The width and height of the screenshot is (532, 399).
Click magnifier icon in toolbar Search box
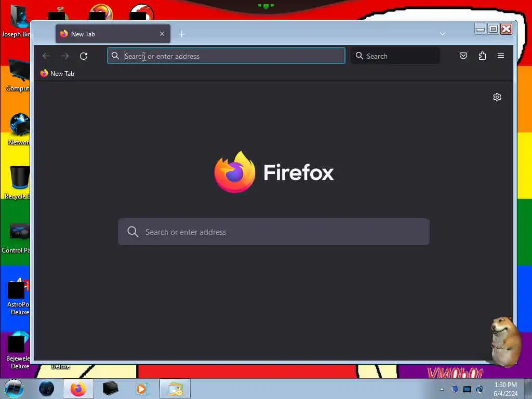(360, 56)
